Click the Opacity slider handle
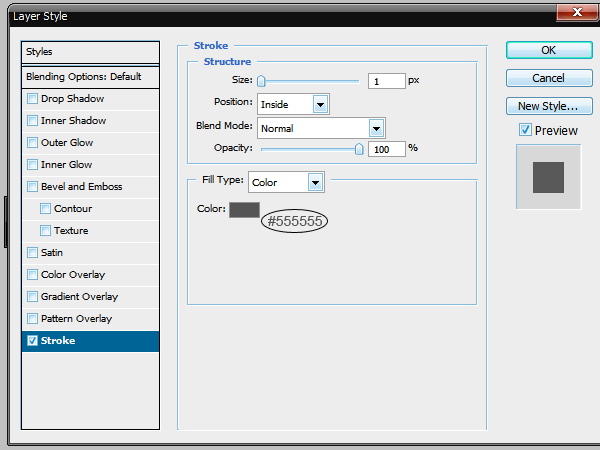 (x=359, y=148)
